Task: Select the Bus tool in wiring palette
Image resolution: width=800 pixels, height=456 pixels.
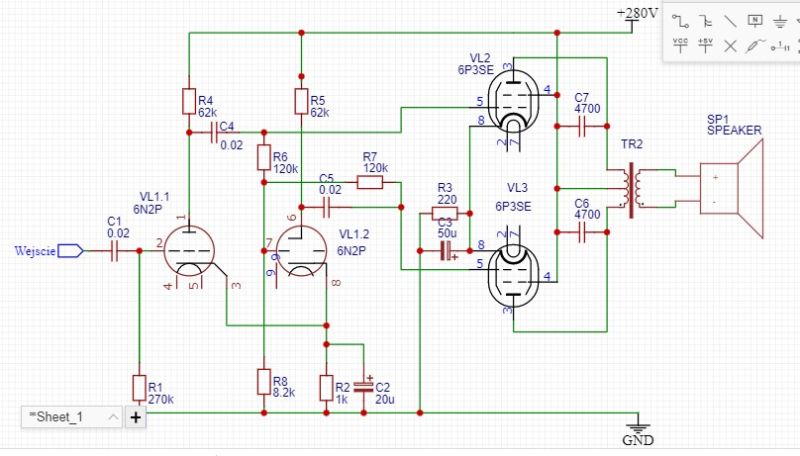Action: tap(705, 21)
